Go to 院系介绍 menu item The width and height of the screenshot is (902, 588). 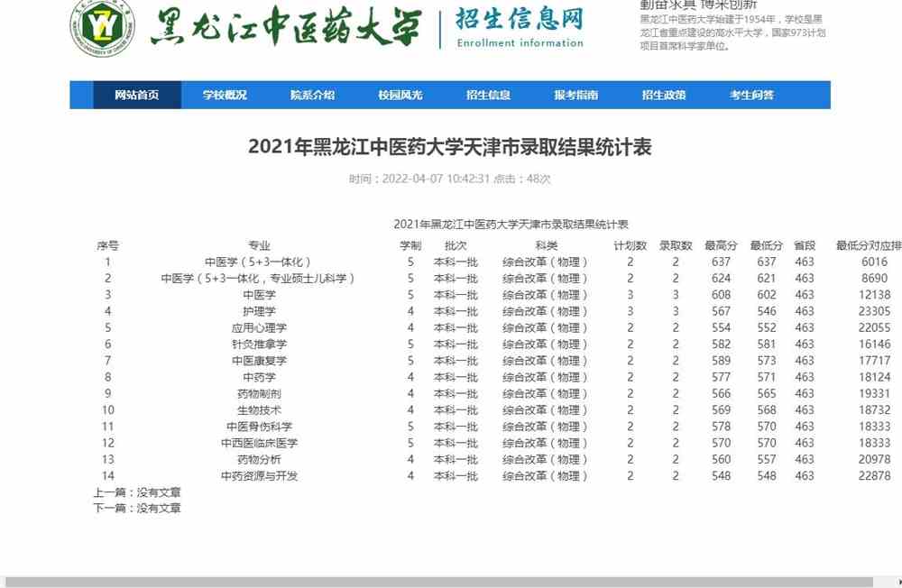(312, 95)
